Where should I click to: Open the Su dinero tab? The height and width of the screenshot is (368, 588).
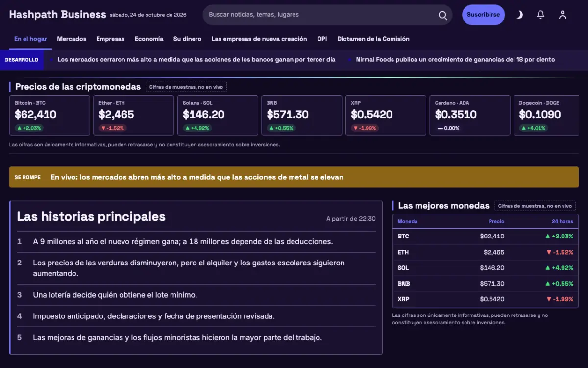click(187, 39)
